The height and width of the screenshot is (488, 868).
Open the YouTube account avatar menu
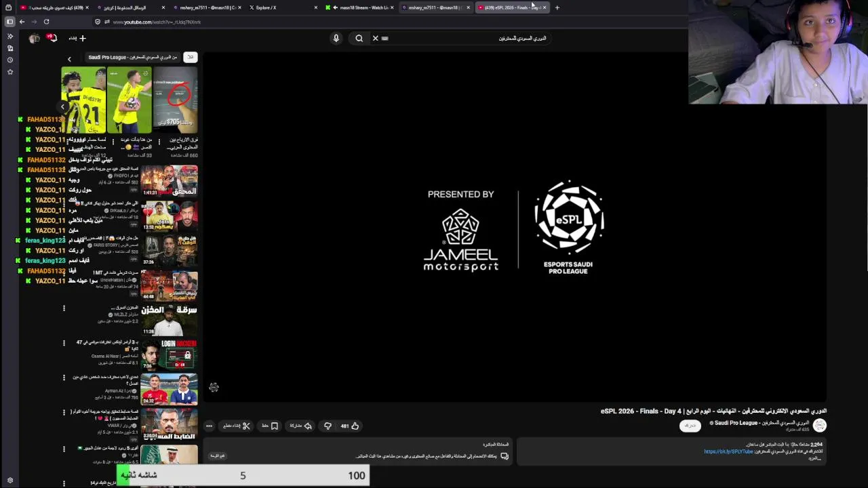click(x=35, y=38)
